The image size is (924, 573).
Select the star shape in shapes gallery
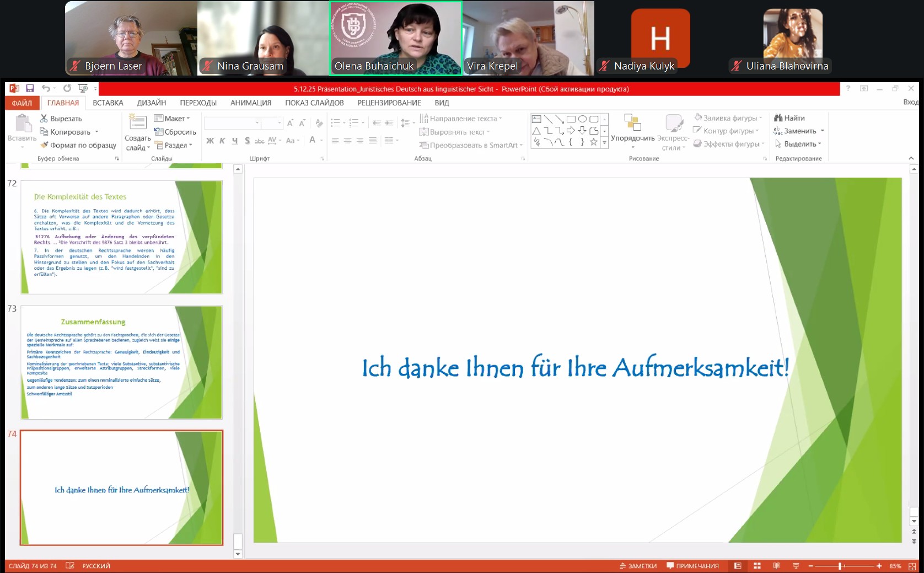[x=593, y=142]
